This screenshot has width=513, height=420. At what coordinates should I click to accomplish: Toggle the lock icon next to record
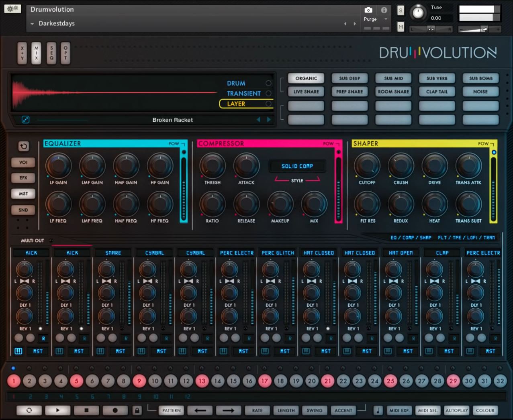137,410
